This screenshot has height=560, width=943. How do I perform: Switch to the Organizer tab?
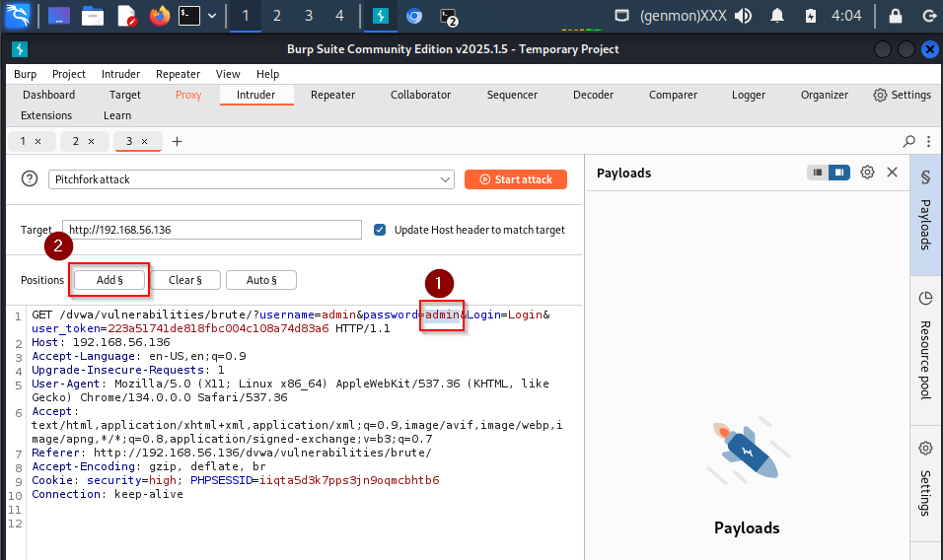pos(824,95)
